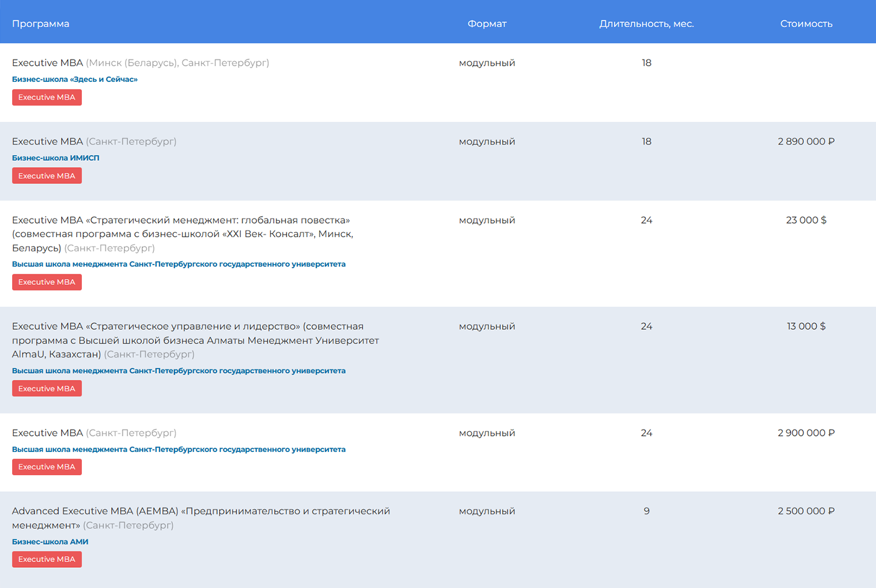Click the "Программа" column header
This screenshot has width=876, height=588.
40,24
